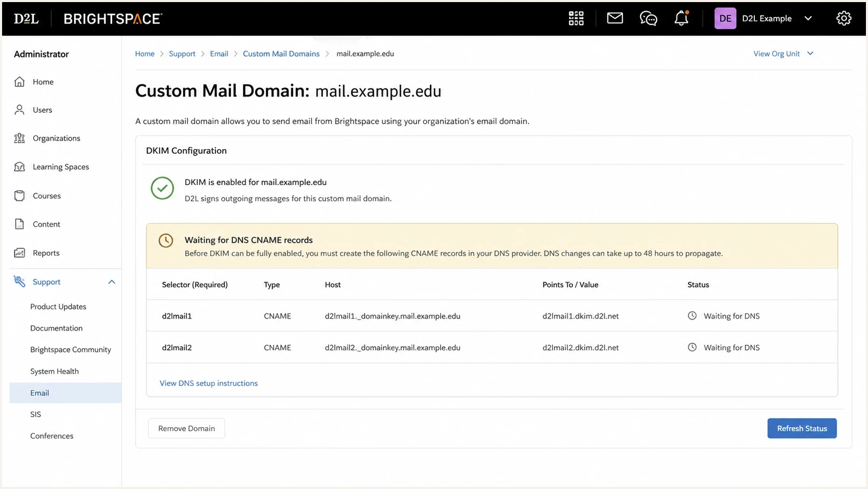Open Learning Spaces in the sidebar
868x489 pixels.
pos(61,167)
